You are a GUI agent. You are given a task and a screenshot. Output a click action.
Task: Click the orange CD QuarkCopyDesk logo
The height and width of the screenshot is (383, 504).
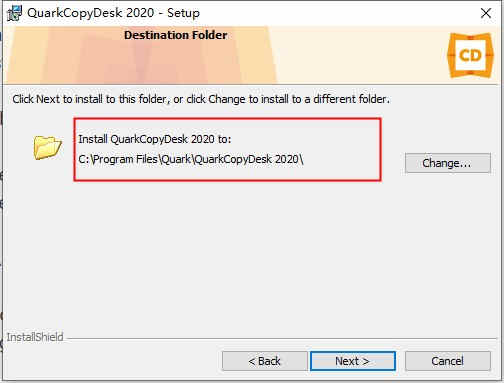[470, 55]
